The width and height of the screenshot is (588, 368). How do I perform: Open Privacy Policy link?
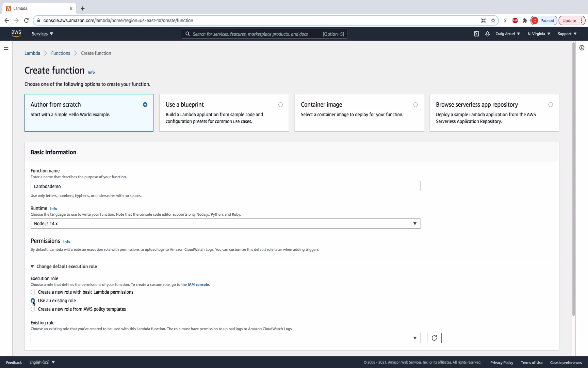[502, 363]
